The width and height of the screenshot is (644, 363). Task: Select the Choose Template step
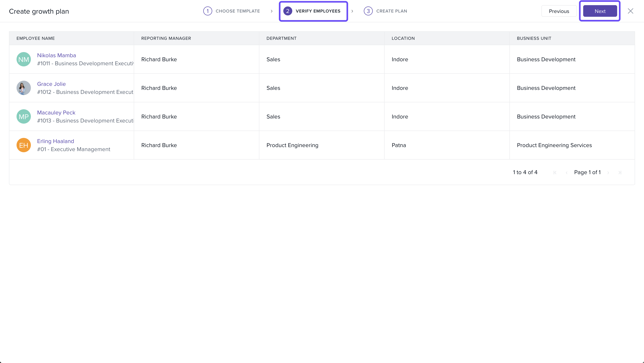[x=231, y=11]
